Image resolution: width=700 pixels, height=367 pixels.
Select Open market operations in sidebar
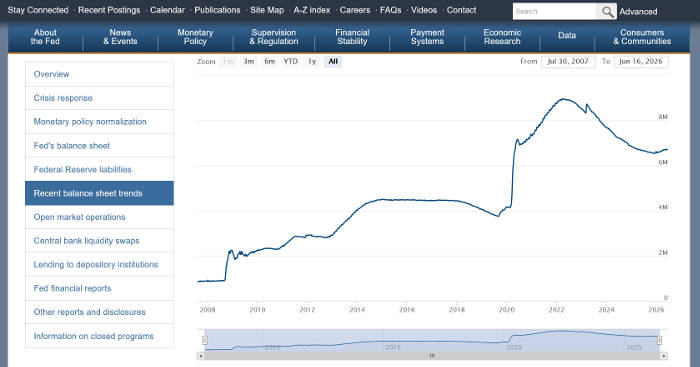[x=99, y=217]
